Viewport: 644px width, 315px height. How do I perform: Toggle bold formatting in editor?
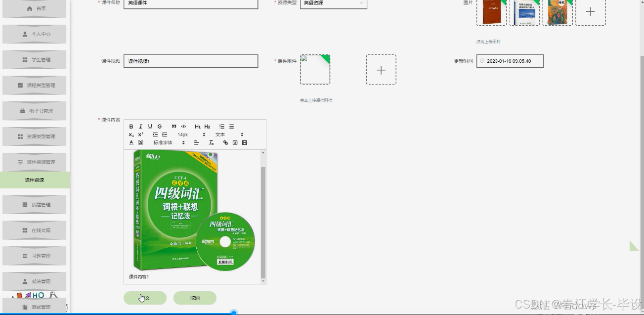131,127
